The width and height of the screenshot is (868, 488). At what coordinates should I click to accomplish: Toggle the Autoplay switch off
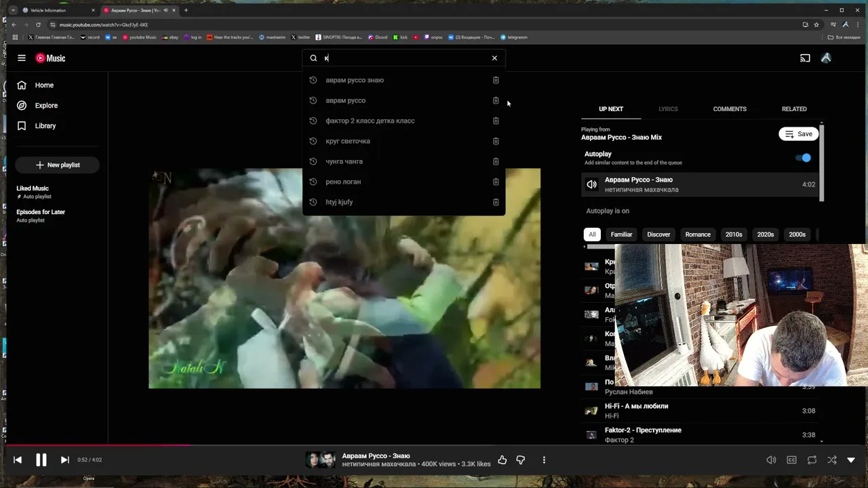pyautogui.click(x=803, y=158)
